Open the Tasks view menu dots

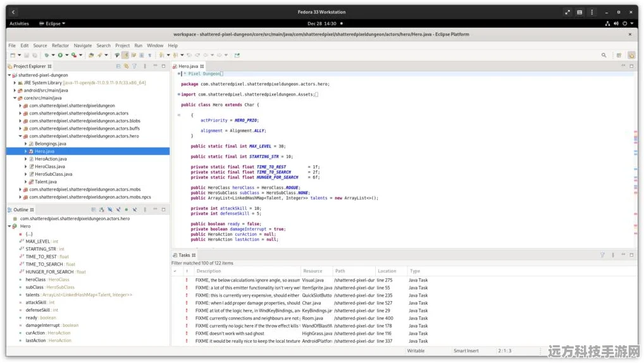[x=613, y=255]
